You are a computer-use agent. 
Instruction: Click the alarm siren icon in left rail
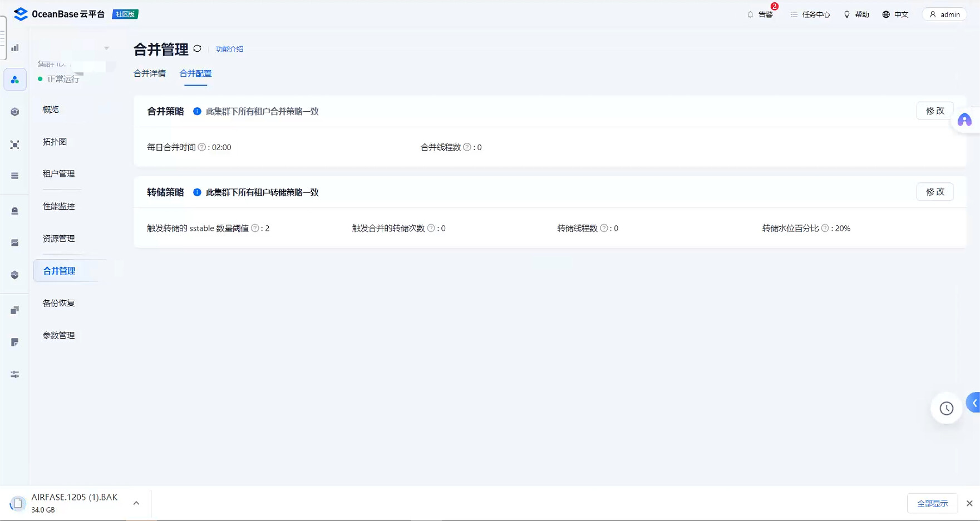[15, 211]
